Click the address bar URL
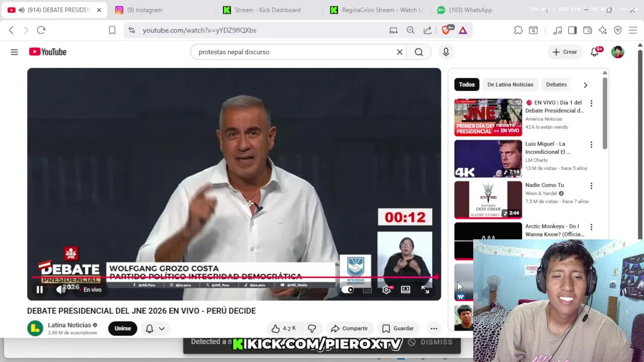The width and height of the screenshot is (644, 362). 199,30
